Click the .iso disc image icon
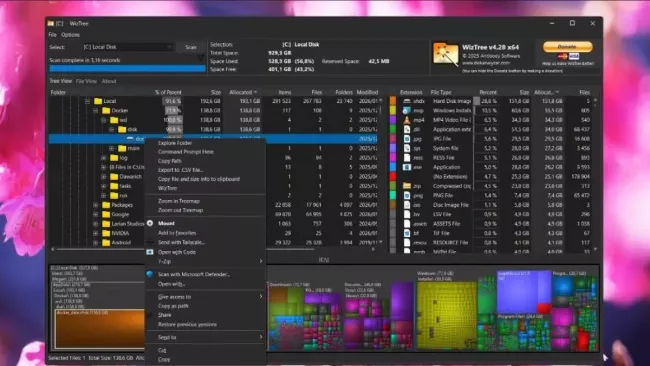The width and height of the screenshot is (650, 366). [x=407, y=205]
